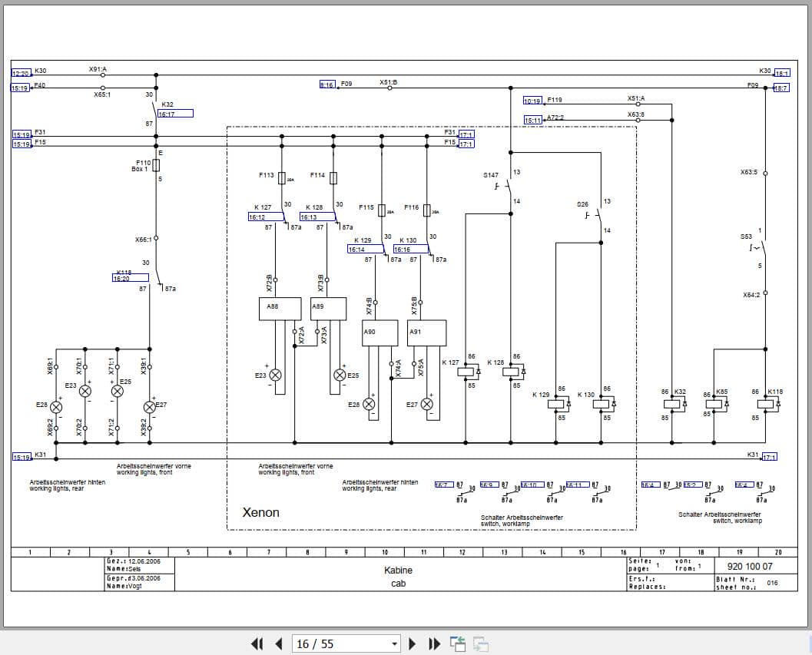Follow the 15:19 reference beside F15
This screenshot has height=655, width=812.
pos(22,144)
